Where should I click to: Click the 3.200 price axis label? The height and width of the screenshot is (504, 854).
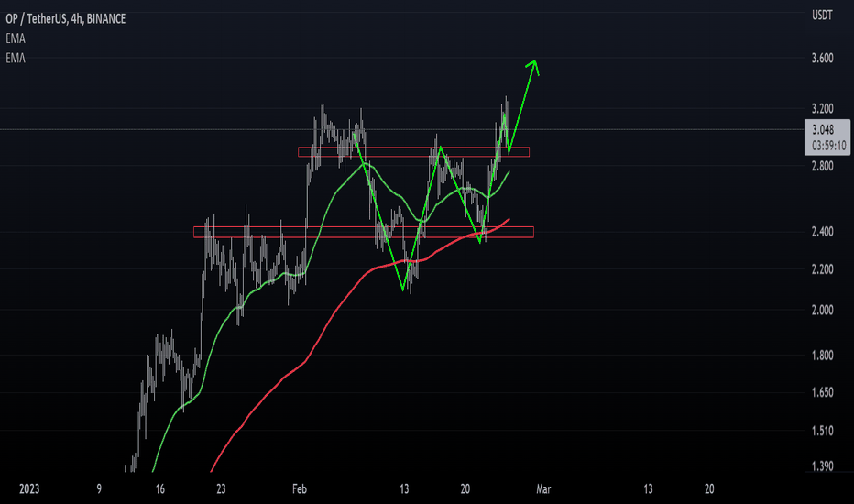(823, 108)
